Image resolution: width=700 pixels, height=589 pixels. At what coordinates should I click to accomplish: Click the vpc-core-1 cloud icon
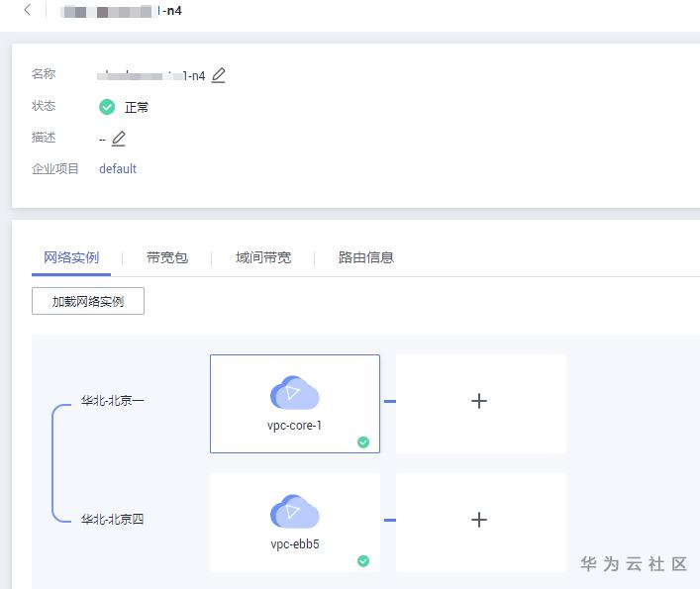294,393
